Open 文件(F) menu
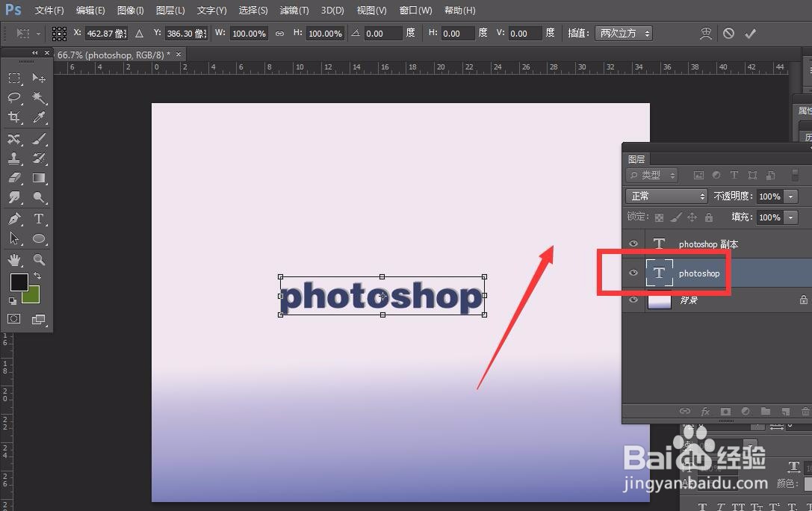The height and width of the screenshot is (511, 812). point(49,10)
